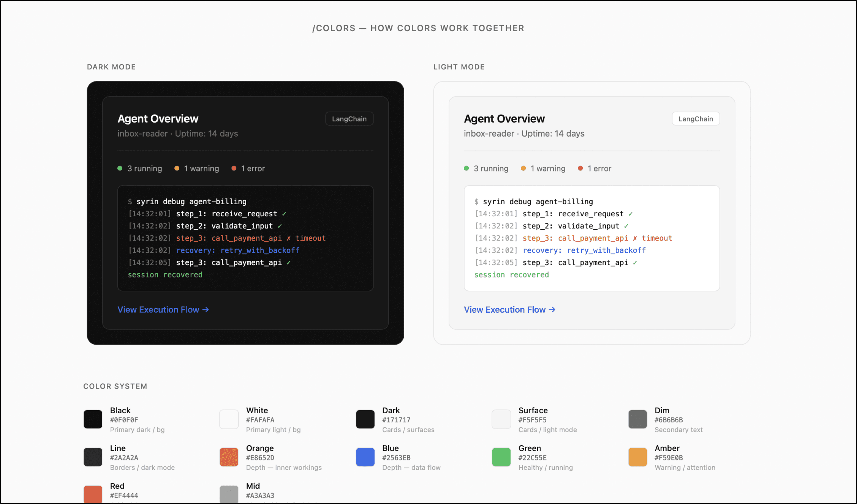This screenshot has height=504, width=857.
Task: Click the COLOR SYSTEM section label
Action: pos(115,386)
